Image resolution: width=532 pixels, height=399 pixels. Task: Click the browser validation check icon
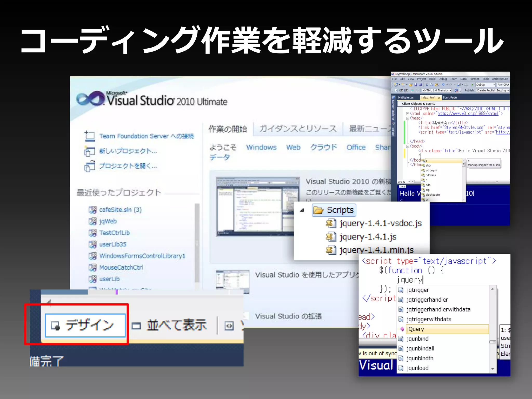click(456, 91)
